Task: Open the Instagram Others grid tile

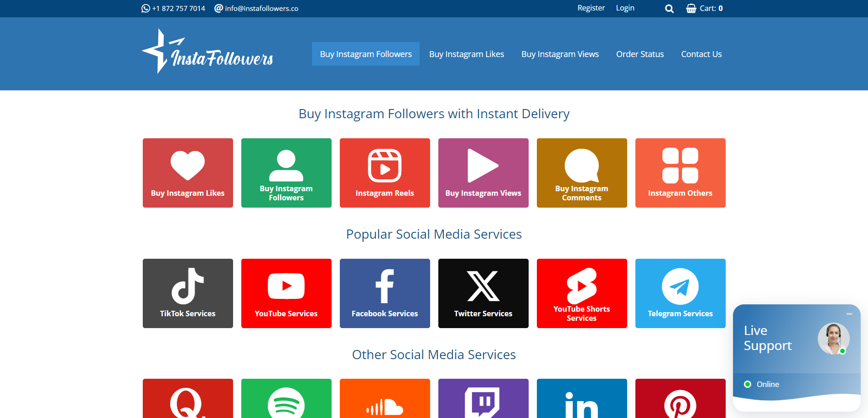Action: [x=681, y=173]
